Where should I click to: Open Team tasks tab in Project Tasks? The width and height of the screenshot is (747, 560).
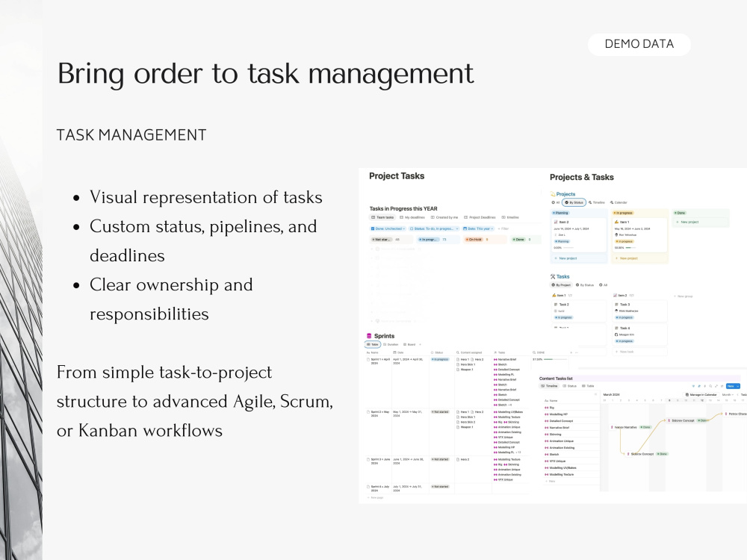[382, 217]
